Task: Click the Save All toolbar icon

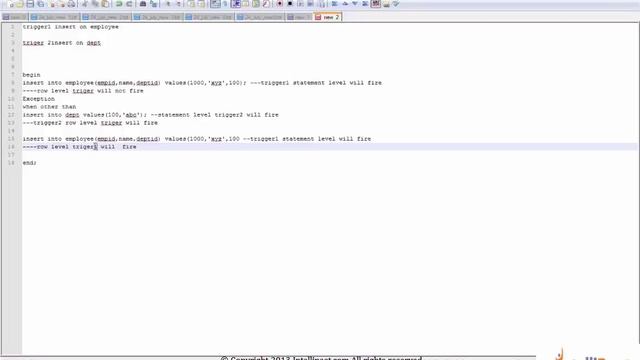Action: pos(40,4)
